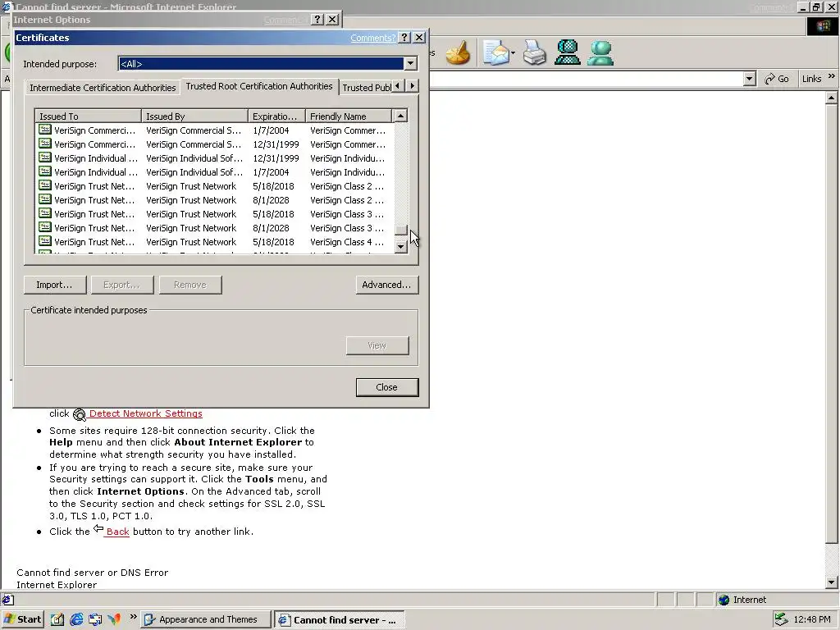This screenshot has width=840, height=630.
Task: Open the Mail button dropdown arrow
Action: 513,53
